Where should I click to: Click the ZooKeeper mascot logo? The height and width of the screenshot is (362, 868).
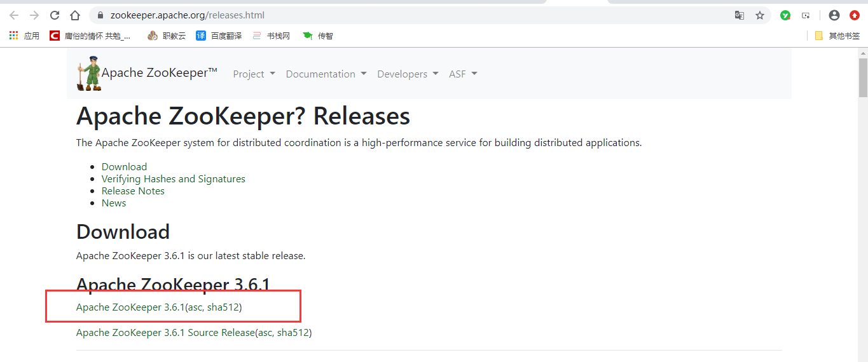pos(88,73)
